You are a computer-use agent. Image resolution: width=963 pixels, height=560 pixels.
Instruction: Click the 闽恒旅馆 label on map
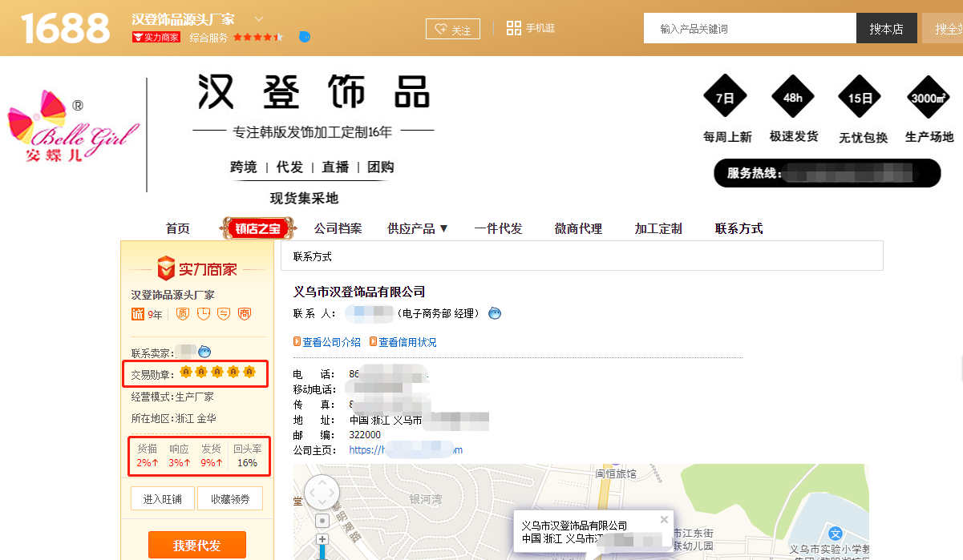616,473
